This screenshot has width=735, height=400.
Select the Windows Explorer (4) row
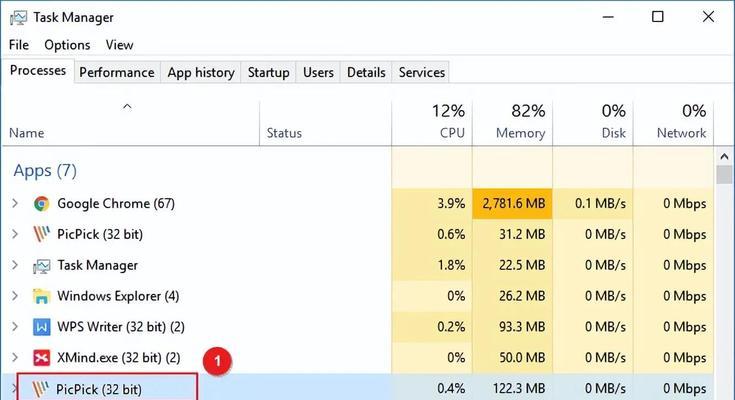pyautogui.click(x=358, y=296)
